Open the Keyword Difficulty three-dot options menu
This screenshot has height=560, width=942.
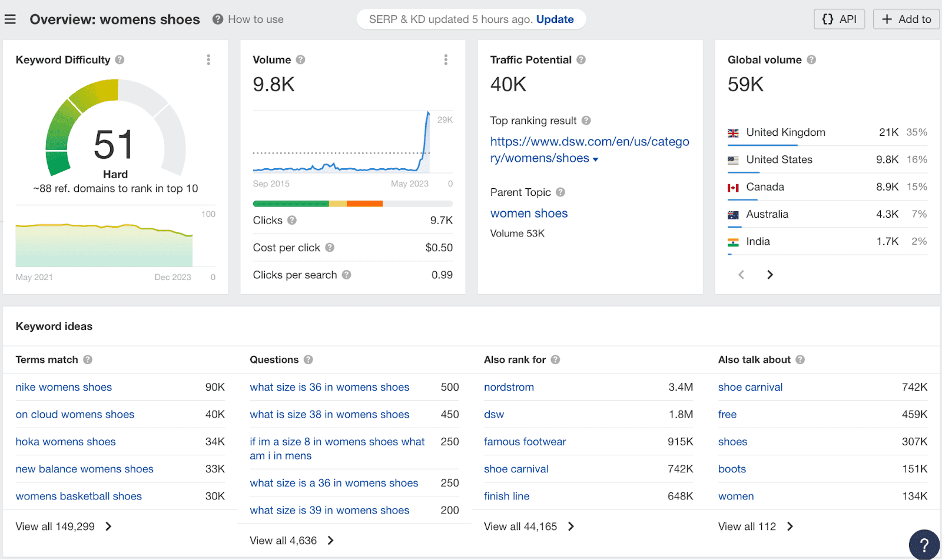[208, 59]
